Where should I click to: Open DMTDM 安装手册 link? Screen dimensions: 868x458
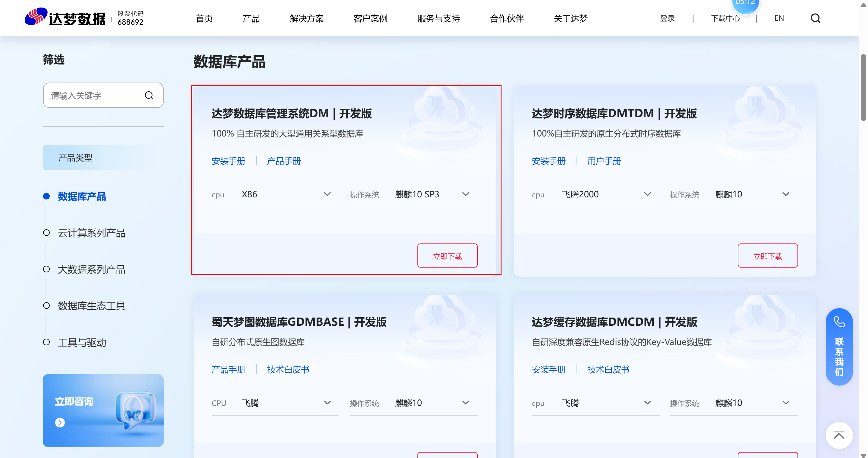549,161
